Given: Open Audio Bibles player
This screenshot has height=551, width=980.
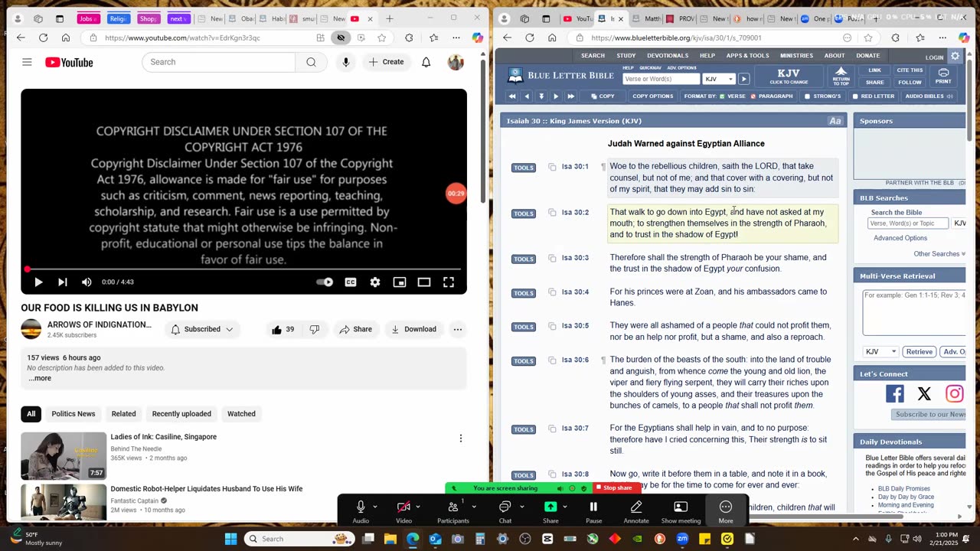Looking at the screenshot, I should (x=929, y=96).
